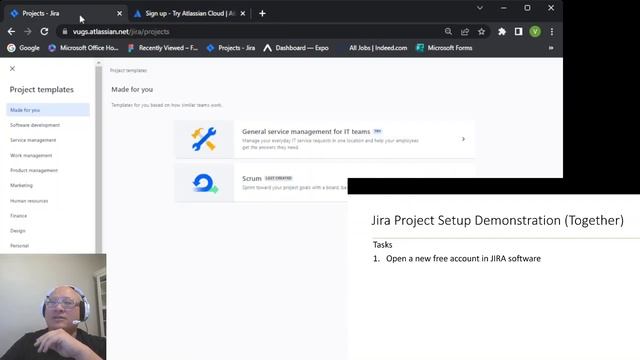Open the Projects - Jira bookmark
Viewport: 640px width, 360px height.
click(x=231, y=48)
